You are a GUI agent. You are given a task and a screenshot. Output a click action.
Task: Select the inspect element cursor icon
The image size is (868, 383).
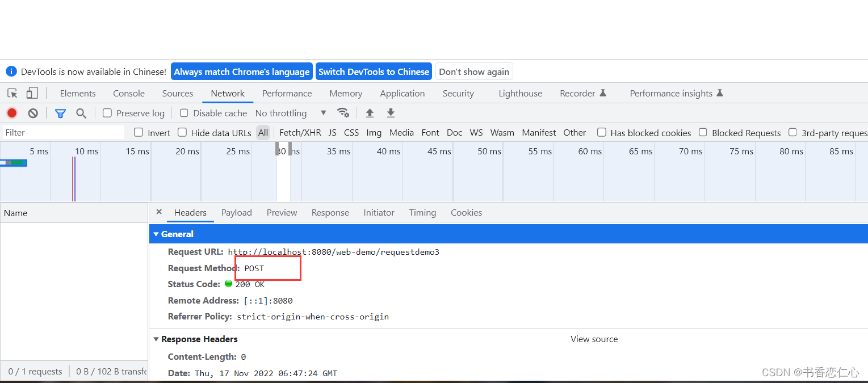12,92
